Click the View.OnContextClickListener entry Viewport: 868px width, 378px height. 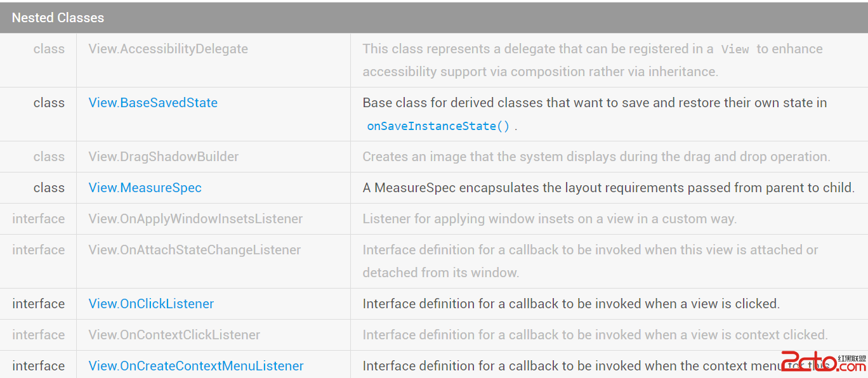(x=174, y=335)
